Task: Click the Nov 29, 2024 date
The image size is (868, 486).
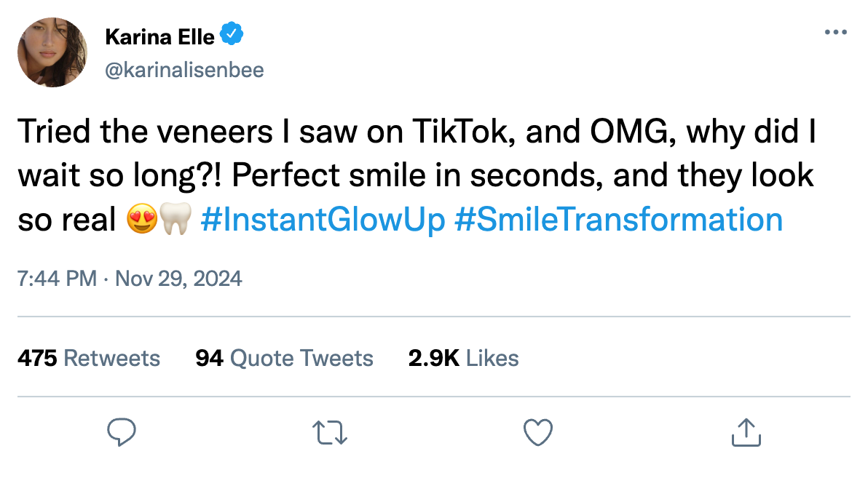Action: point(178,279)
